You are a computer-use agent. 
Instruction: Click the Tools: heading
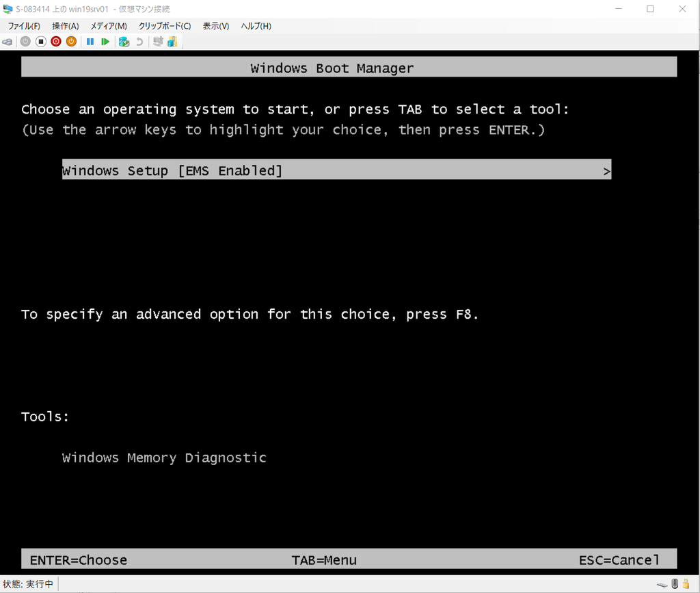tap(45, 416)
